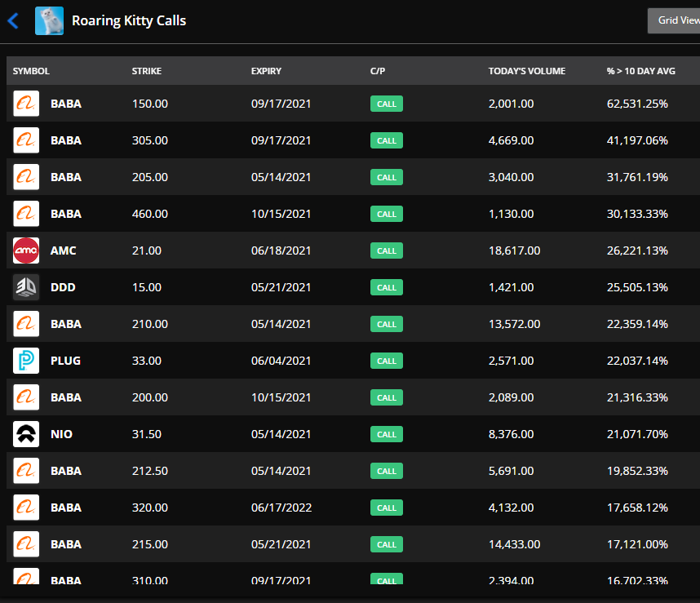The image size is (700, 603).
Task: Sort by the C/P column header
Action: coord(377,71)
